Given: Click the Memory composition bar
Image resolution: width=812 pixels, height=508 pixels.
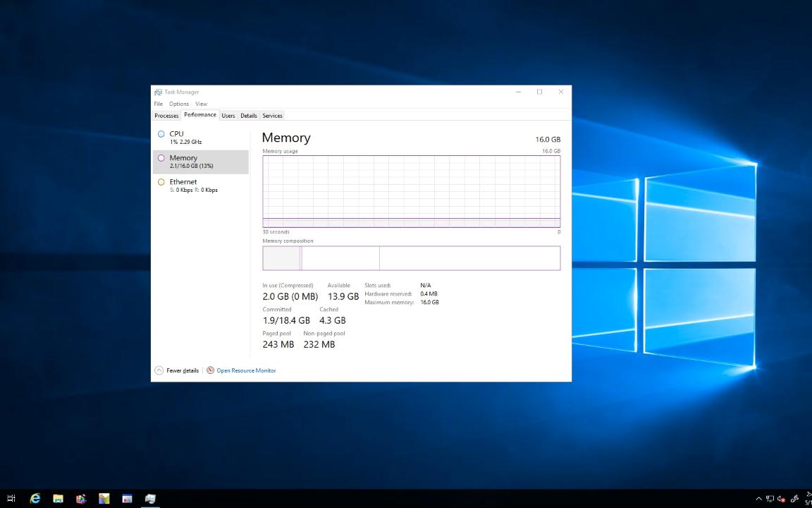Looking at the screenshot, I should tap(412, 258).
